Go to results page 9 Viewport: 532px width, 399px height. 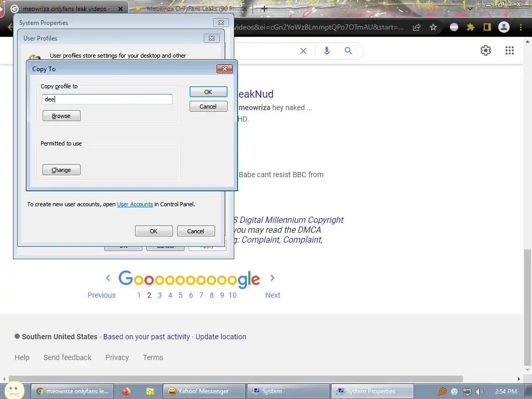222,295
